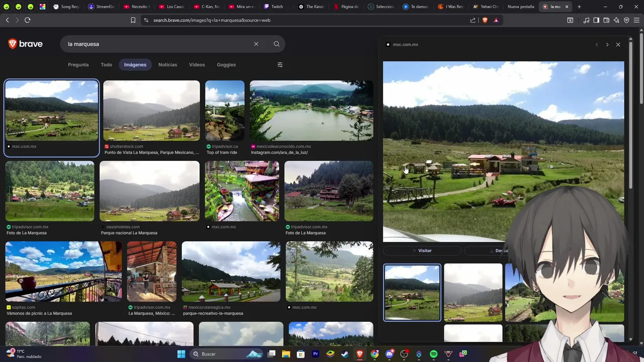The width and height of the screenshot is (644, 362).
Task: Open Spotify from the taskbar
Action: point(434,354)
